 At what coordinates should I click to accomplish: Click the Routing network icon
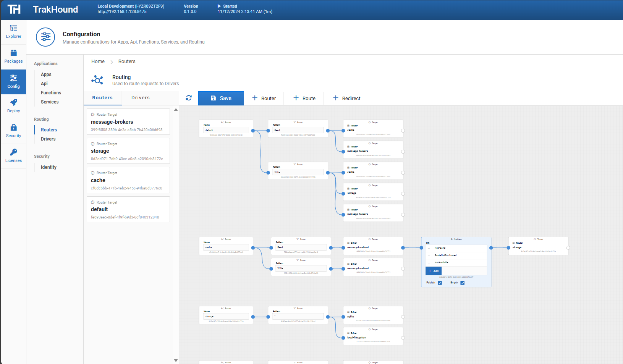tap(97, 80)
